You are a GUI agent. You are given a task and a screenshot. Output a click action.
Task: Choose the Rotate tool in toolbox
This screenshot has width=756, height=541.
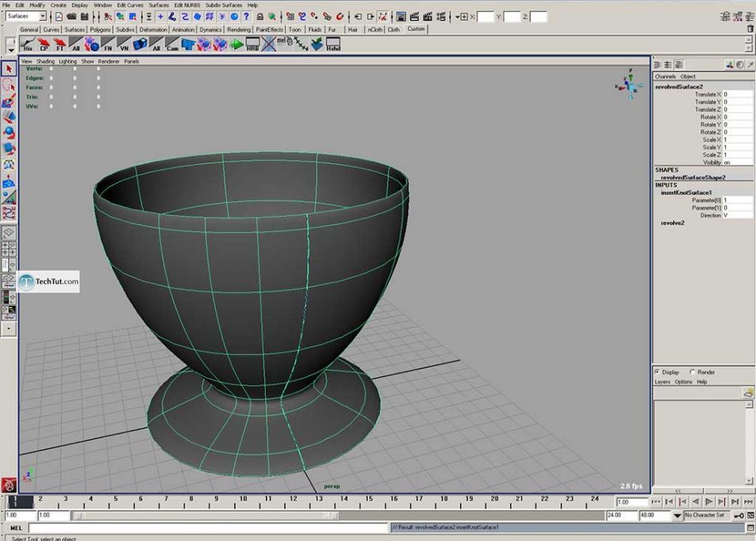point(9,132)
